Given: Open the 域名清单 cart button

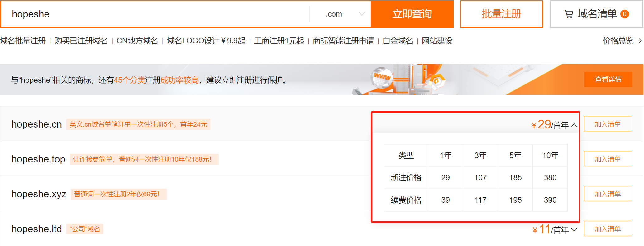Looking at the screenshot, I should point(596,14).
